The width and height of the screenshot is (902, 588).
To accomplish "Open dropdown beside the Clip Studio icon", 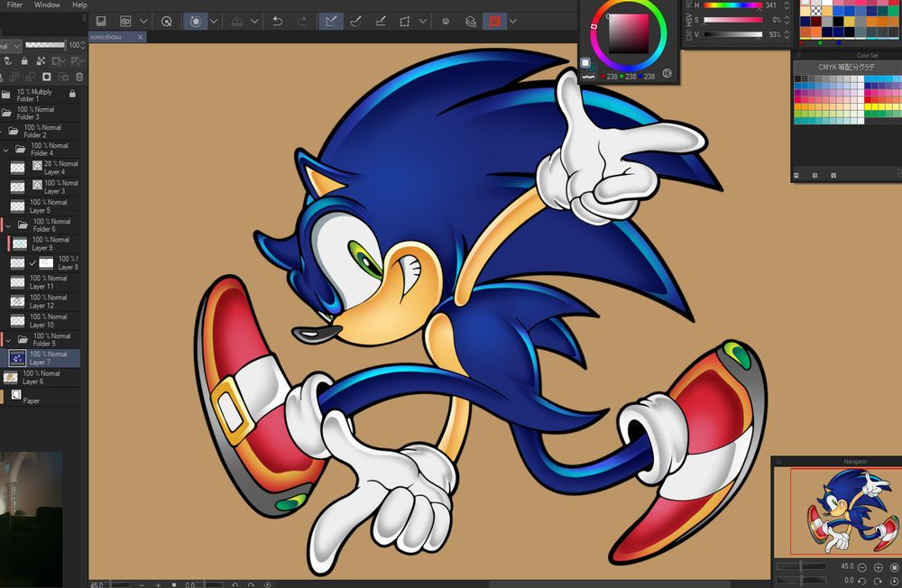I will pos(143,22).
